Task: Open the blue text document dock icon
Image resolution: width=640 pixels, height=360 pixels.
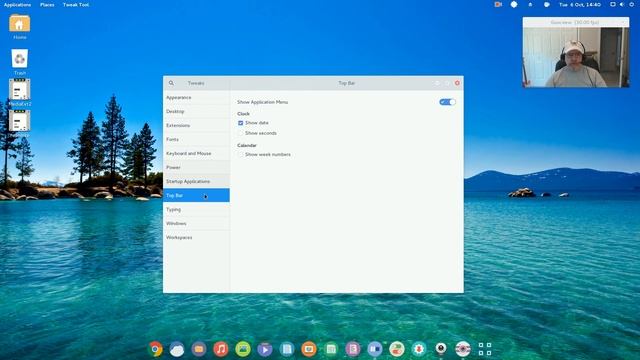Action: point(287,349)
